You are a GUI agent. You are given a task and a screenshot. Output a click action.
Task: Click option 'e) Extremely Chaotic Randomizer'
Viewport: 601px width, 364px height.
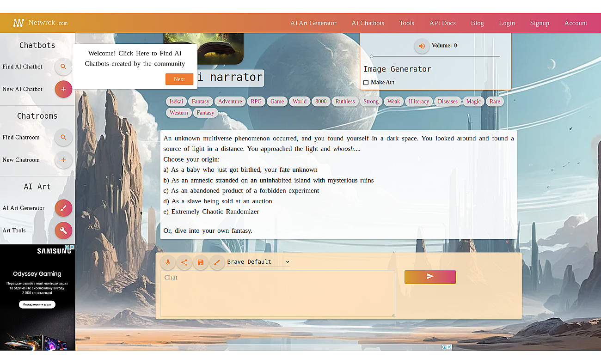211,212
